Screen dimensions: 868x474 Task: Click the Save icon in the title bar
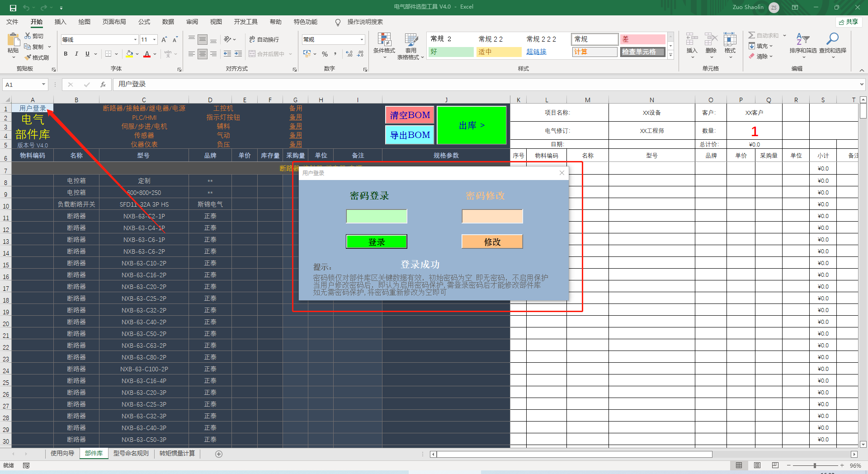(x=13, y=7)
